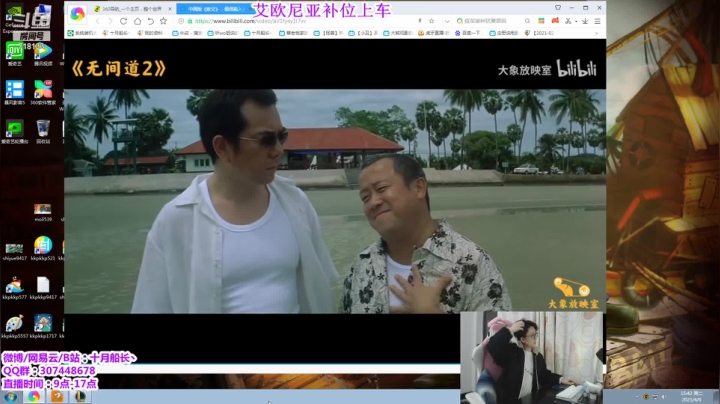Open the Tencent Video desktop shortcut
This screenshot has height=404, width=720.
click(43, 54)
